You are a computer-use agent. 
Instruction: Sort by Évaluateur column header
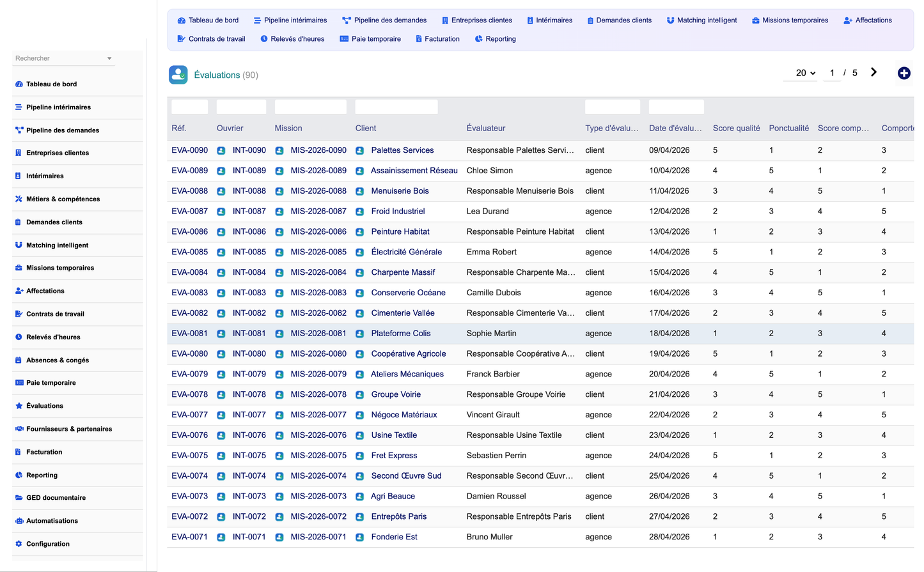click(x=485, y=128)
